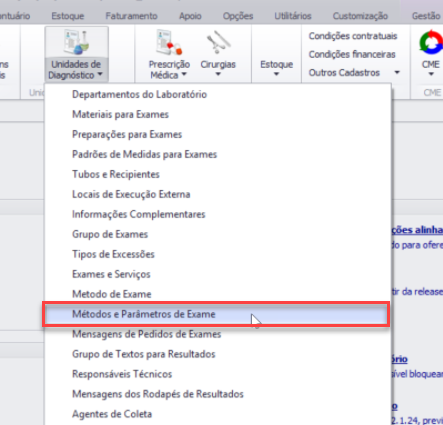Open the CME dropdown arrow
Viewport: 443px width, 425px height.
point(431,74)
